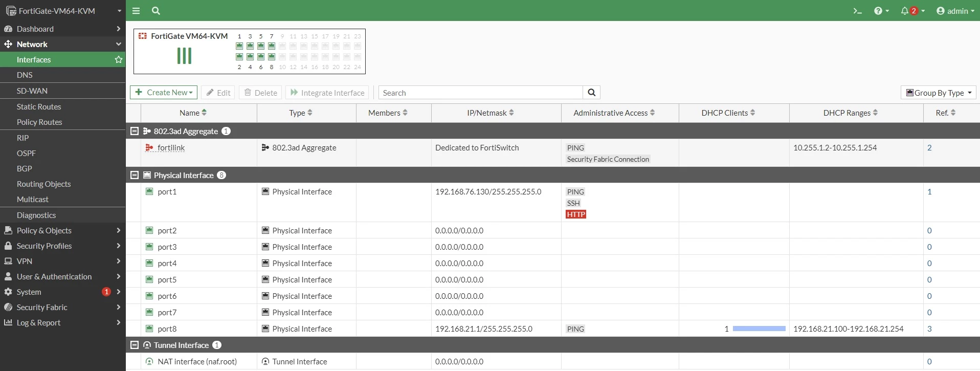Click port 8 icon in faceplate diagram
Screen dimensions: 980x371
coord(272,56)
